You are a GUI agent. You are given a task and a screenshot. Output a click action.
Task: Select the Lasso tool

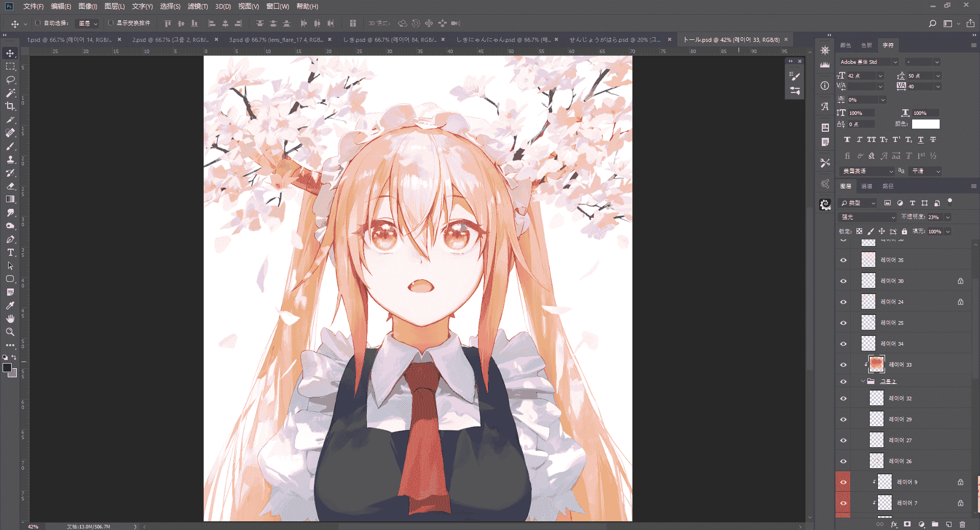pos(10,80)
